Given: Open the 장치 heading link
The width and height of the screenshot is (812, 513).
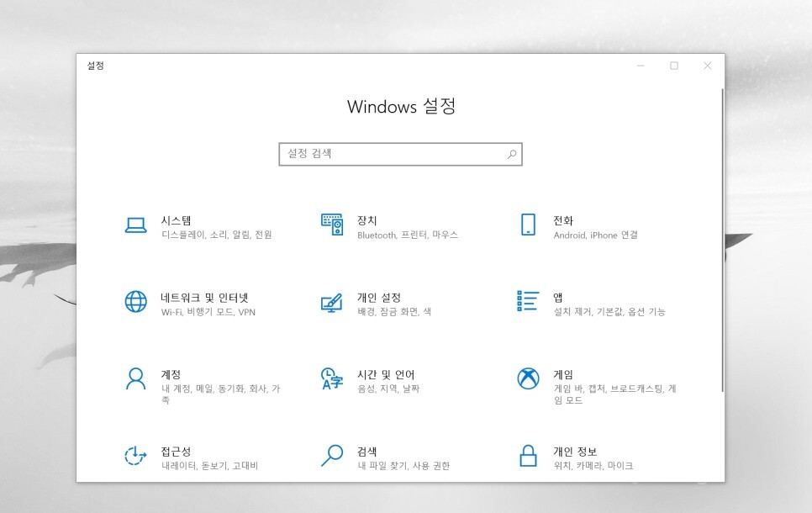Looking at the screenshot, I should 366,220.
